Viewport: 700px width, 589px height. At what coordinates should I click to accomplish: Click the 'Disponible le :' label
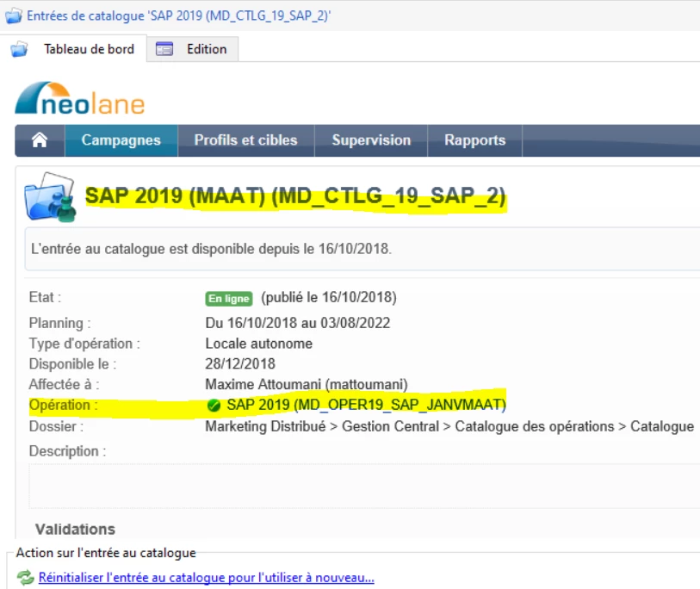pyautogui.click(x=73, y=364)
